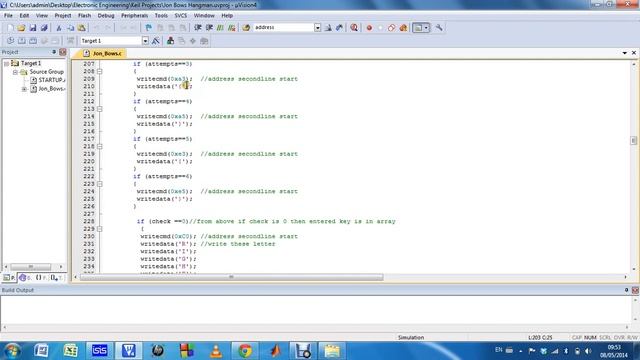Switch to the Books panel tab
The width and height of the screenshot is (640, 360).
click(x=25, y=278)
